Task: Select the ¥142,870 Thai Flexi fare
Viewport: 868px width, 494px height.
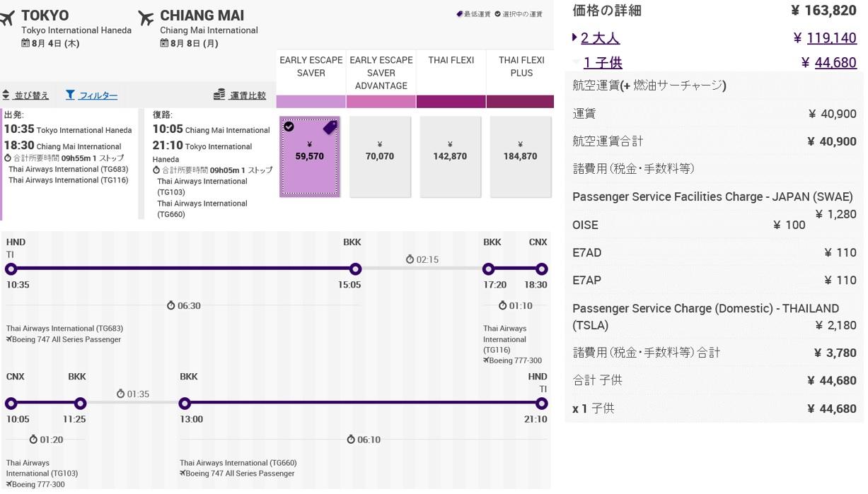Action: 450,156
